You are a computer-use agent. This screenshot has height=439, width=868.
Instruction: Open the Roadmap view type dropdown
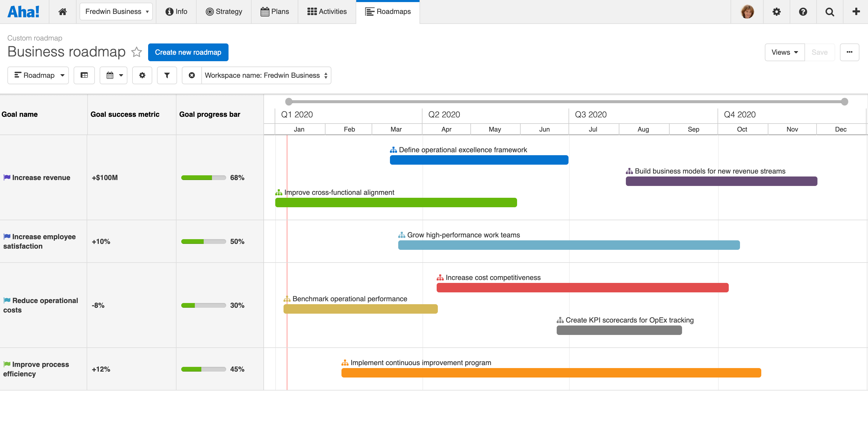click(38, 75)
